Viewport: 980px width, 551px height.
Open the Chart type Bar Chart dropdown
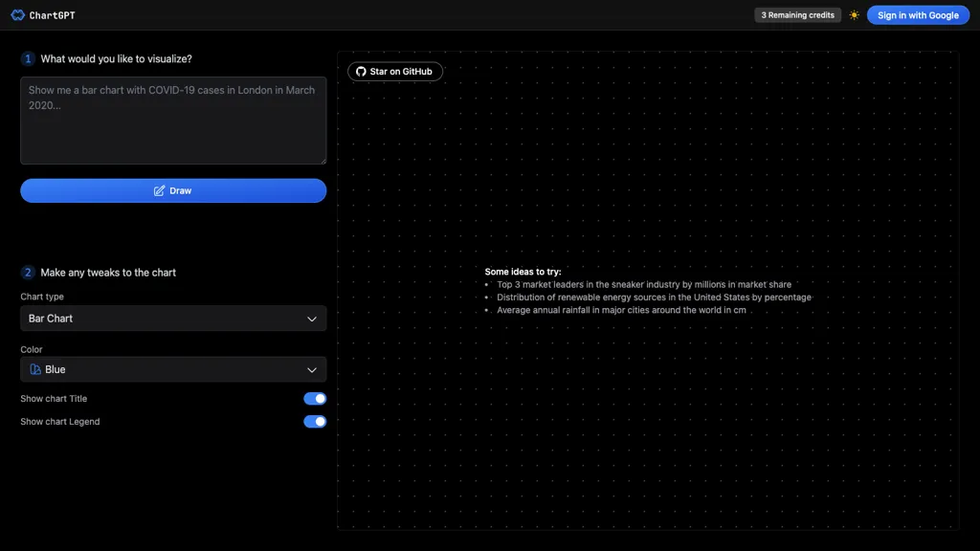coord(173,319)
